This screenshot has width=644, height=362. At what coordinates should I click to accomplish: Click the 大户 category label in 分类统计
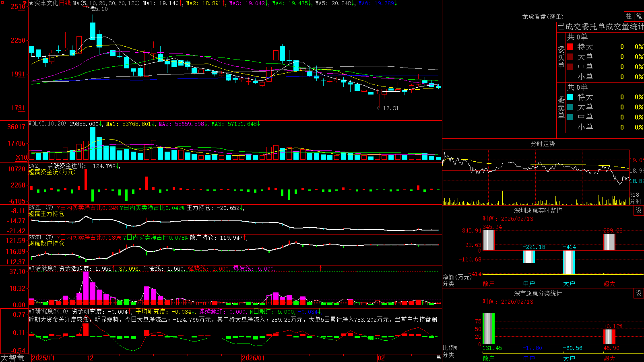[x=569, y=358]
